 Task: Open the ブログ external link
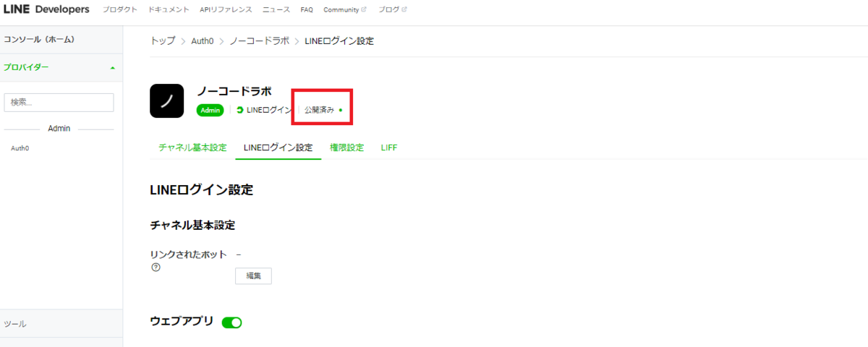coord(392,9)
